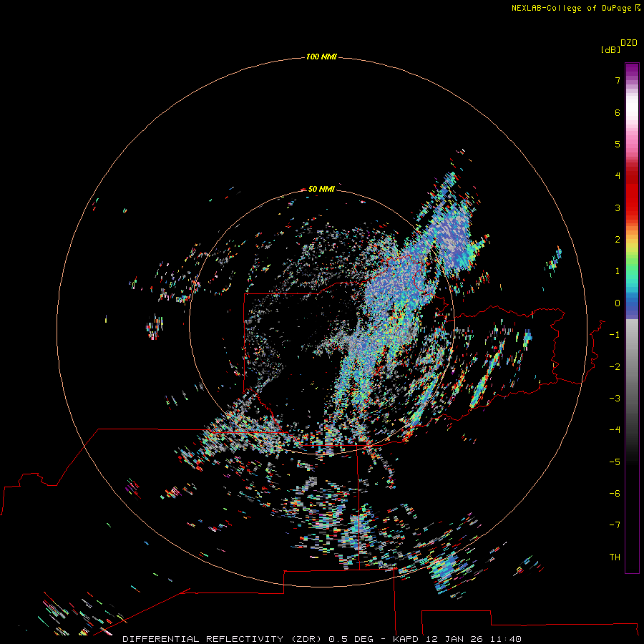
Task: Click the NEXLAB-College of DuPage credit text
Action: 571,8
